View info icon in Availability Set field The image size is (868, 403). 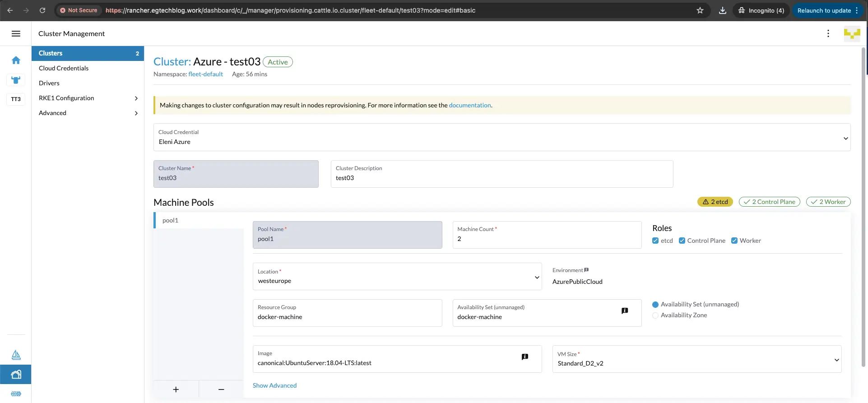[625, 310]
